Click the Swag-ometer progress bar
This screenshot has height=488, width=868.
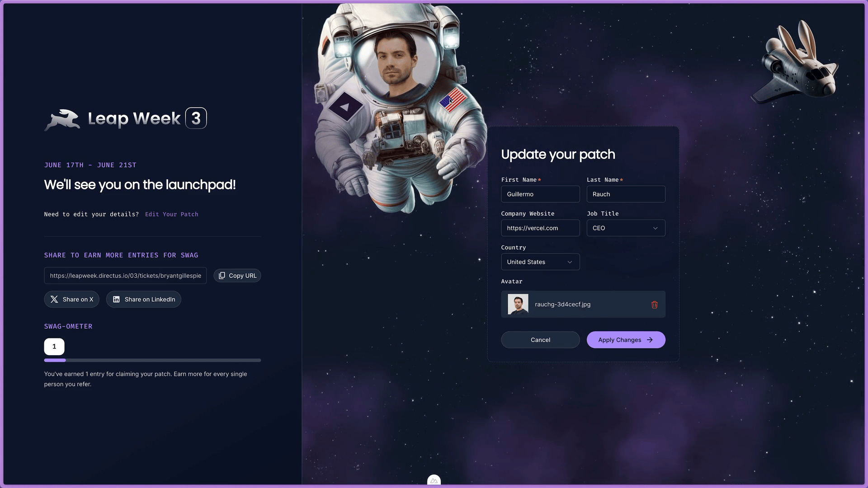pos(152,360)
